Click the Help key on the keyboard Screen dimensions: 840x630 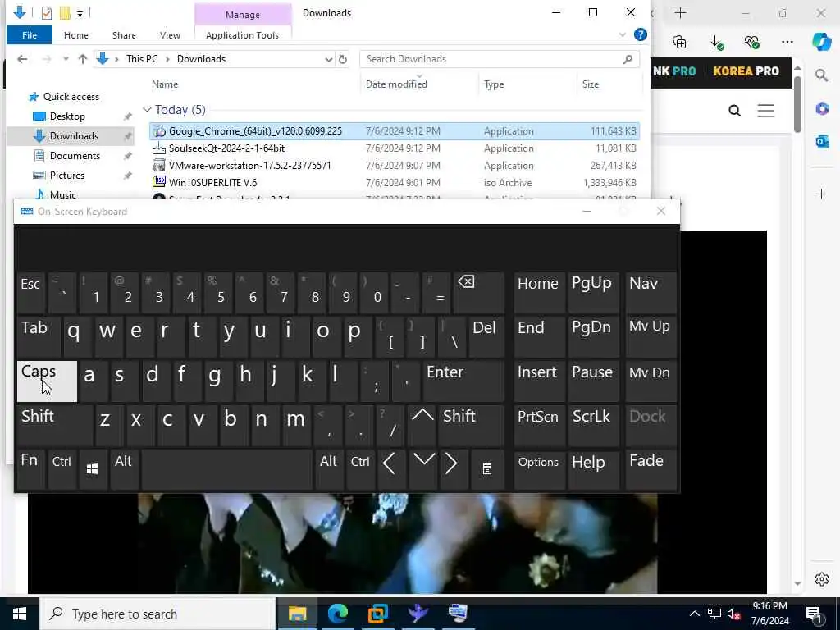click(x=593, y=469)
